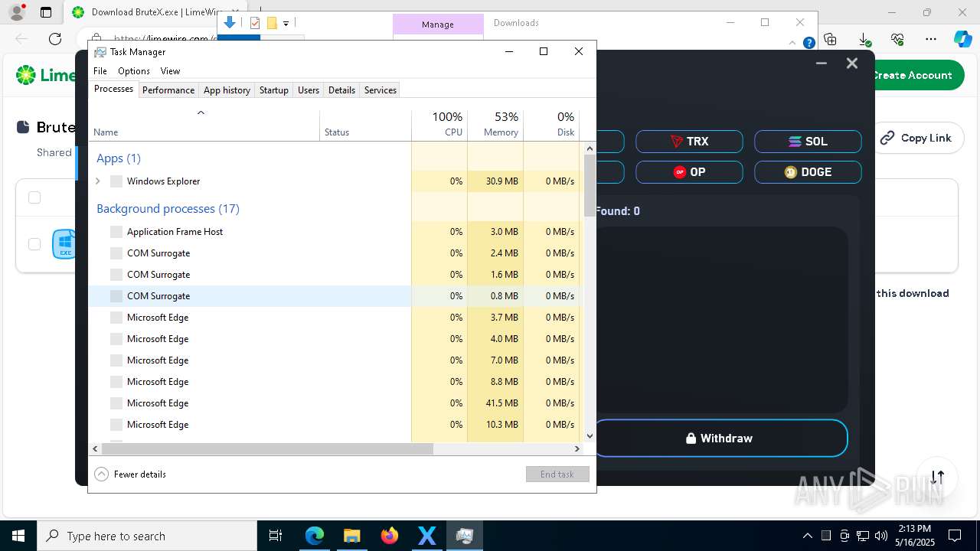The height and width of the screenshot is (551, 980).
Task: Tick the select-all checkbox on the LimeWire file list
Action: [x=34, y=198]
